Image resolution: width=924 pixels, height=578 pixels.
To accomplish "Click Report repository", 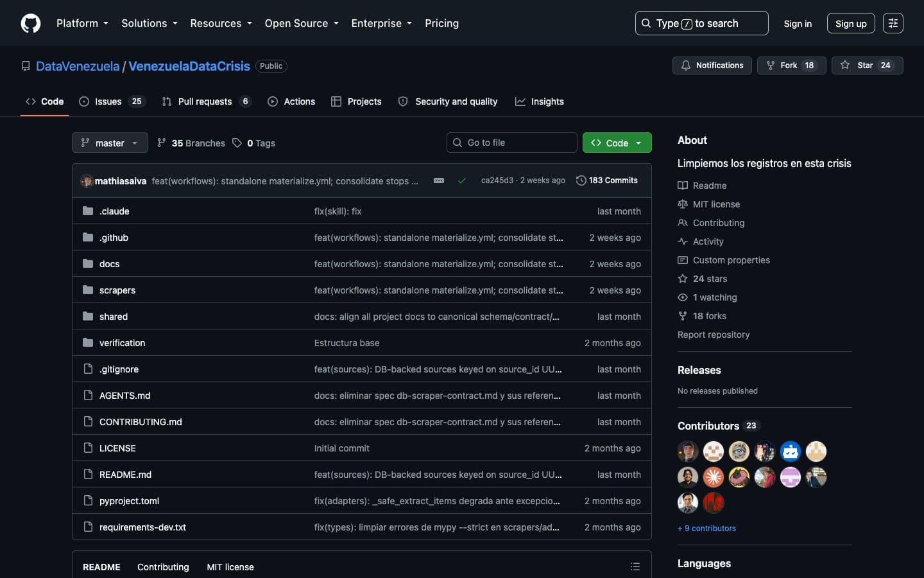I will point(714,335).
